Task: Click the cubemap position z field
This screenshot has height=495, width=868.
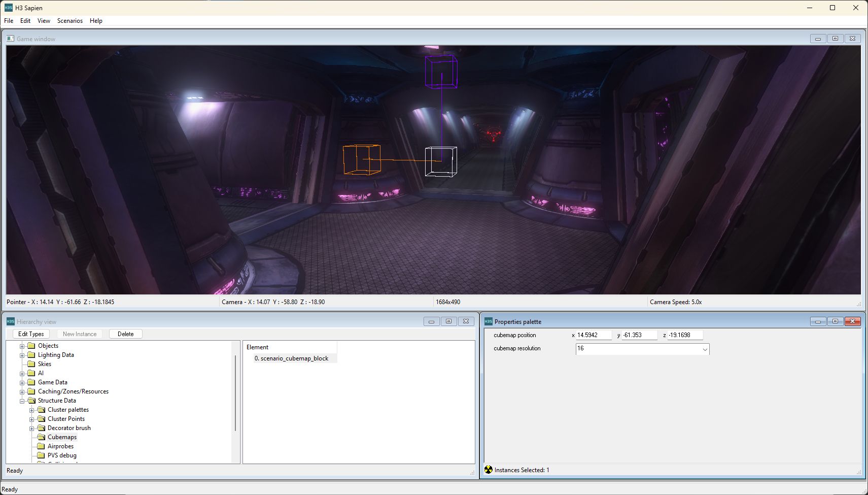Action: 685,335
